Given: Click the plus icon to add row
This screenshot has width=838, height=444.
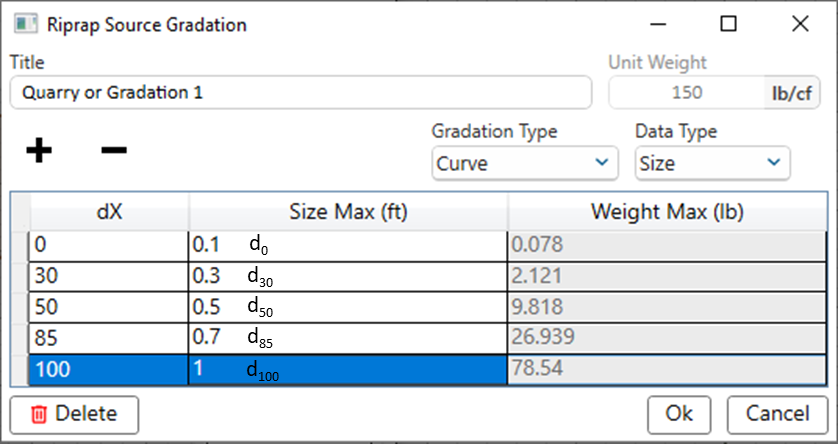Looking at the screenshot, I should pyautogui.click(x=38, y=150).
